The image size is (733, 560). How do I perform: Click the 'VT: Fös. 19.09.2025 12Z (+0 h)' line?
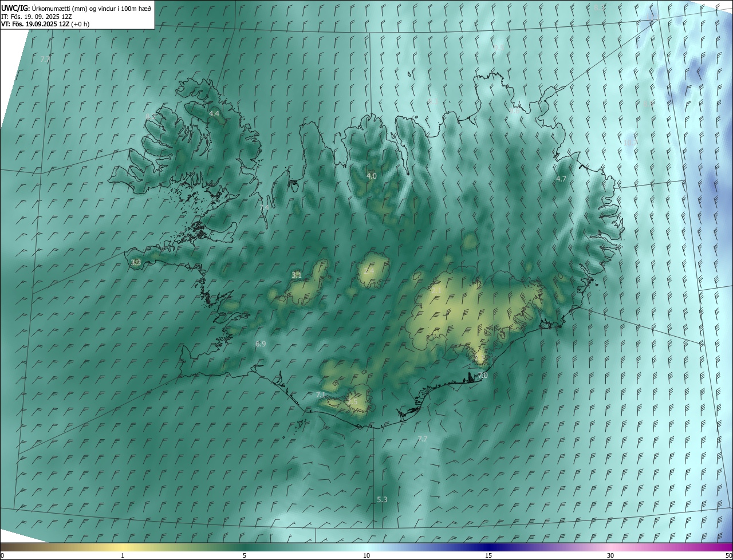pyautogui.click(x=45, y=24)
